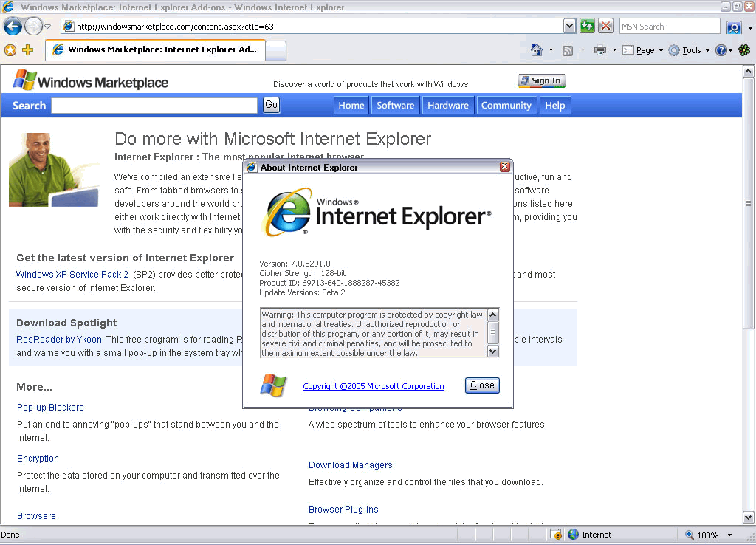The height and width of the screenshot is (545, 756).
Task: Select the Windows Marketplace browser tab
Action: coord(155,49)
